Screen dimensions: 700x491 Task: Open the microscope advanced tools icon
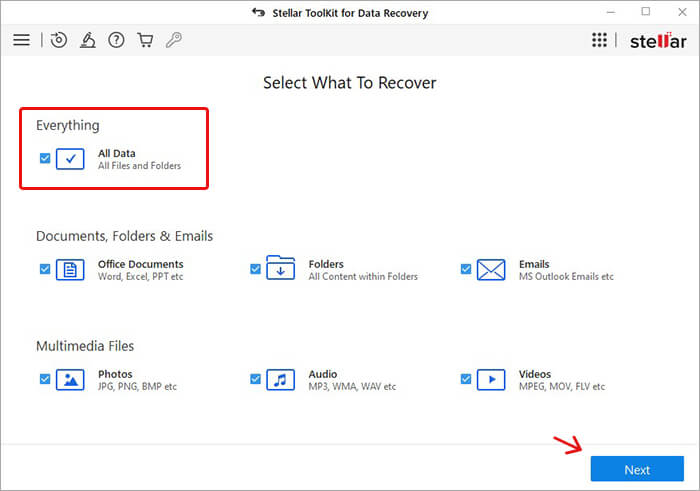(88, 40)
